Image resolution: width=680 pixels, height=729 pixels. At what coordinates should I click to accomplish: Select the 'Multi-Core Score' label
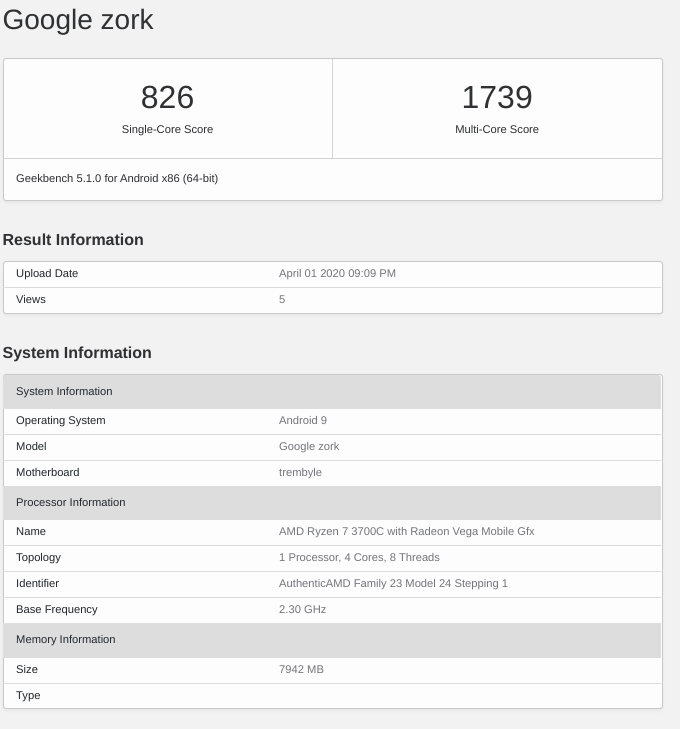pos(497,129)
